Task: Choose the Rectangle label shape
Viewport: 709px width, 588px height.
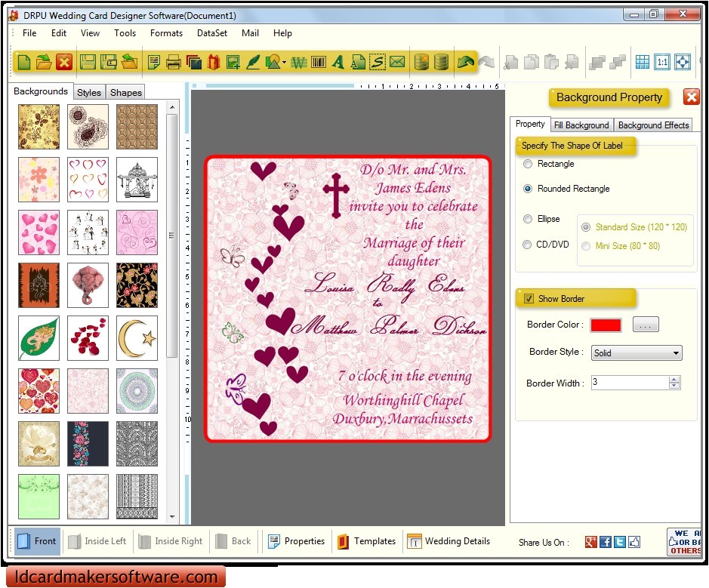Action: 528,164
